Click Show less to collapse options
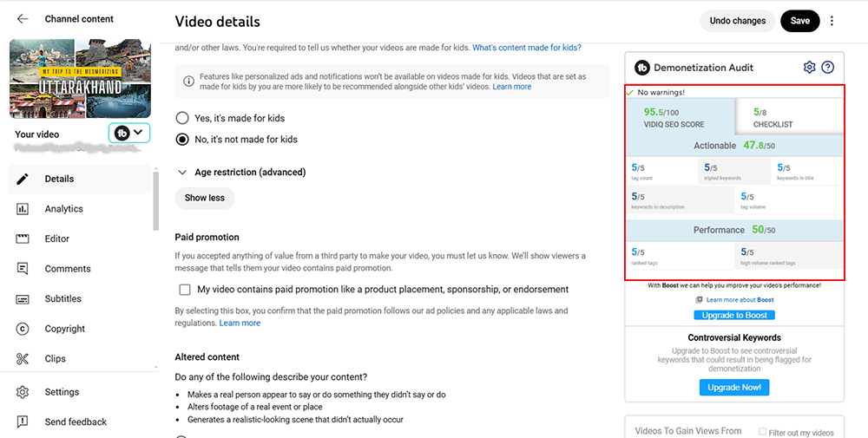The height and width of the screenshot is (438, 868). click(x=205, y=198)
